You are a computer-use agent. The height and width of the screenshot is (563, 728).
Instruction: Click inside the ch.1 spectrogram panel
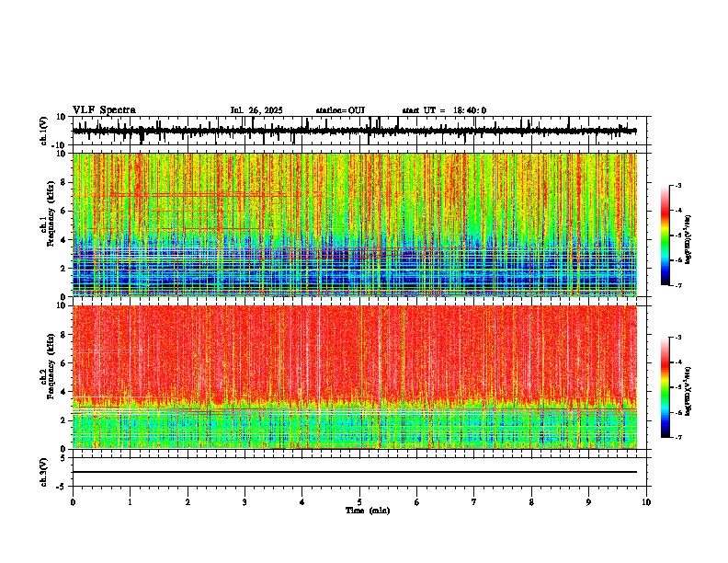pos(354,224)
